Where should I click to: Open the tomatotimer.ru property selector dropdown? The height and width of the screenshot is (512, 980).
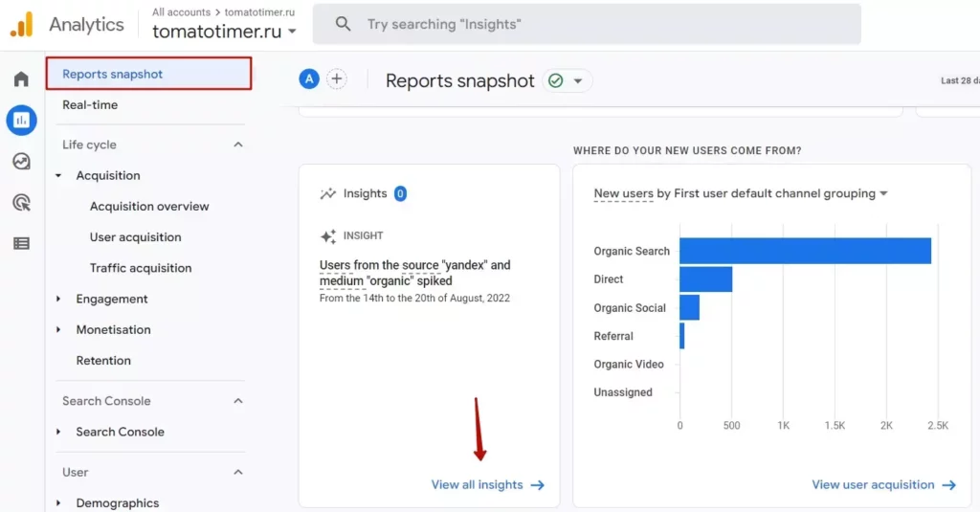click(224, 32)
